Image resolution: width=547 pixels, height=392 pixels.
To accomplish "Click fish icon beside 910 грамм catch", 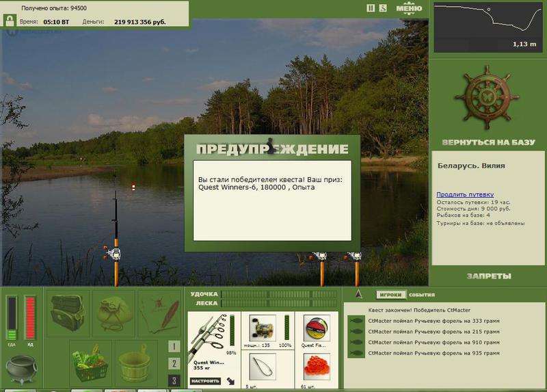I will tap(356, 343).
